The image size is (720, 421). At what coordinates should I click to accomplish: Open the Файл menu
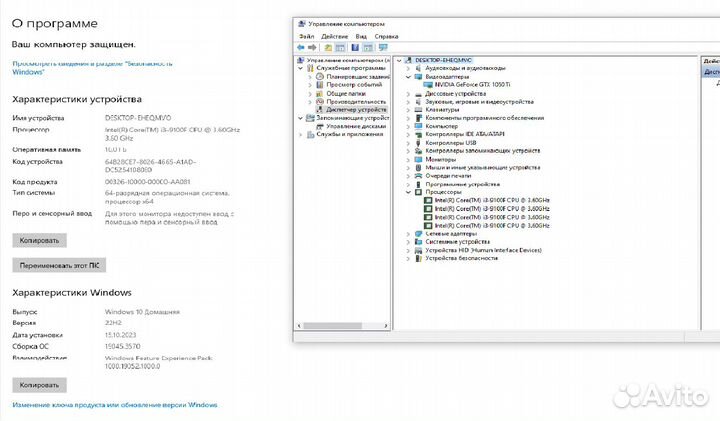(306, 36)
